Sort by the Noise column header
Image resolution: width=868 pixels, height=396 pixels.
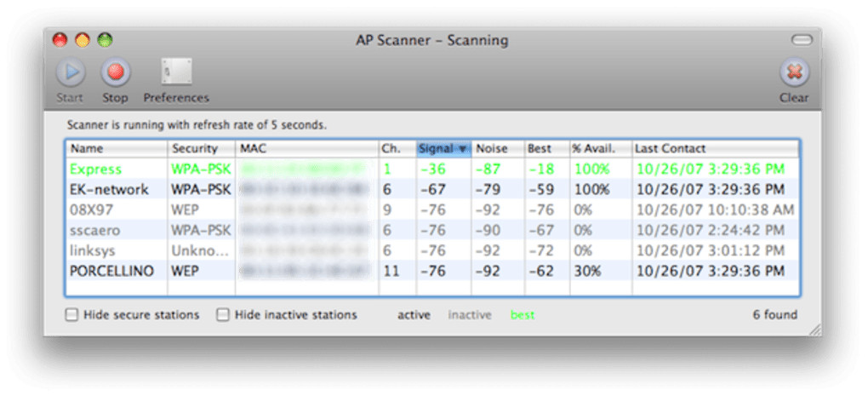pos(498,148)
